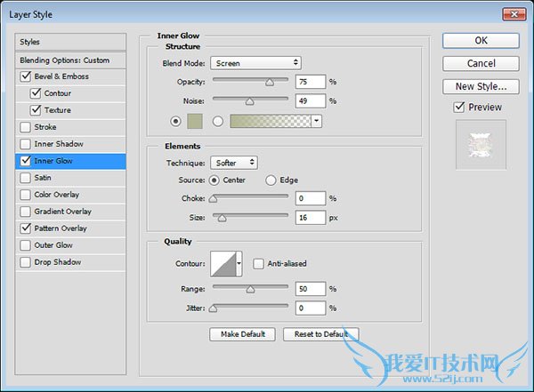Click the Noise slider handle

click(x=249, y=101)
